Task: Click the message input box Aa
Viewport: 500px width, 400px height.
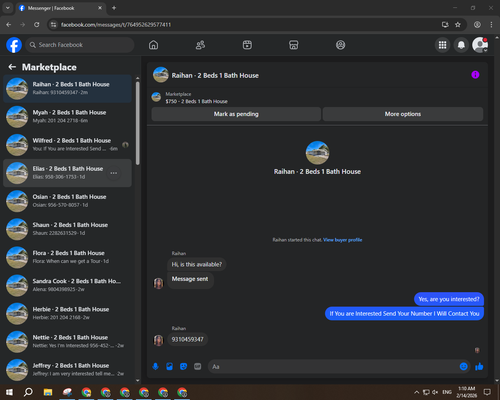Action: coord(333,367)
